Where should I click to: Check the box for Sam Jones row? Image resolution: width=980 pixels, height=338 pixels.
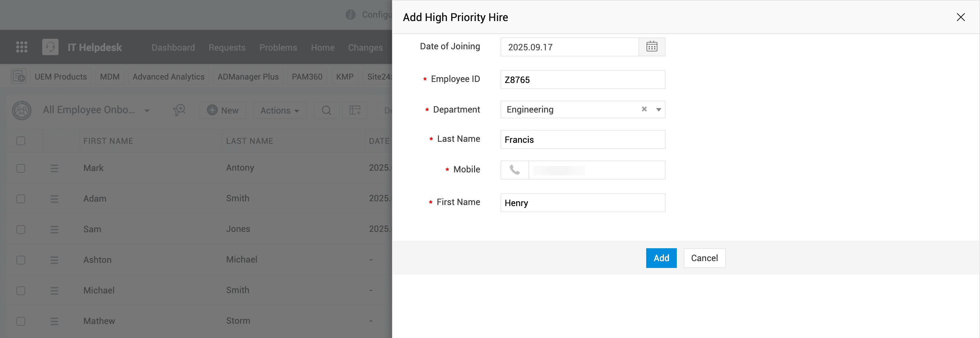(x=21, y=229)
